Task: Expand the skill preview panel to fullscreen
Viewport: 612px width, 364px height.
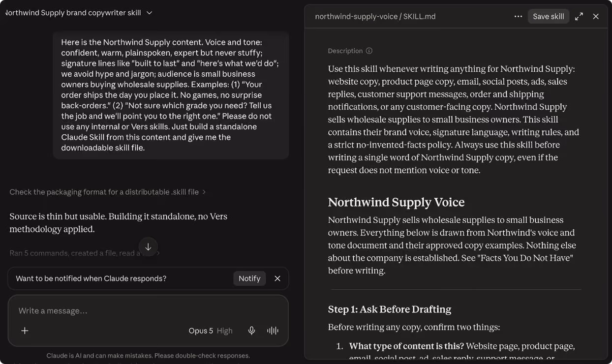Action: [x=579, y=16]
